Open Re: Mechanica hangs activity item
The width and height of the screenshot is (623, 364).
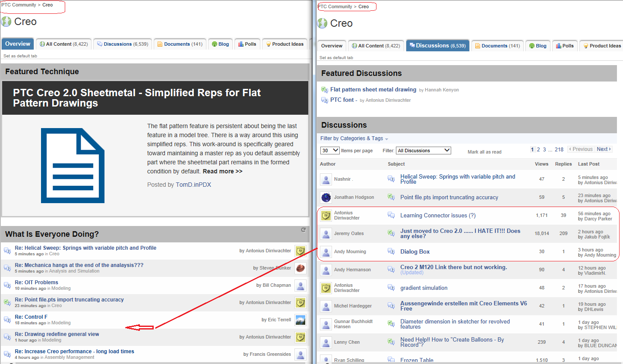coord(79,265)
